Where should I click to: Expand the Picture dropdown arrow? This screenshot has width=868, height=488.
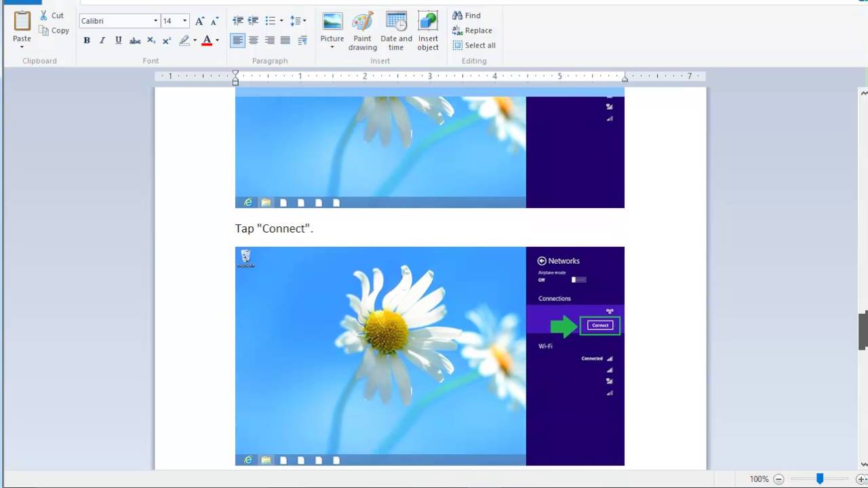click(x=332, y=47)
